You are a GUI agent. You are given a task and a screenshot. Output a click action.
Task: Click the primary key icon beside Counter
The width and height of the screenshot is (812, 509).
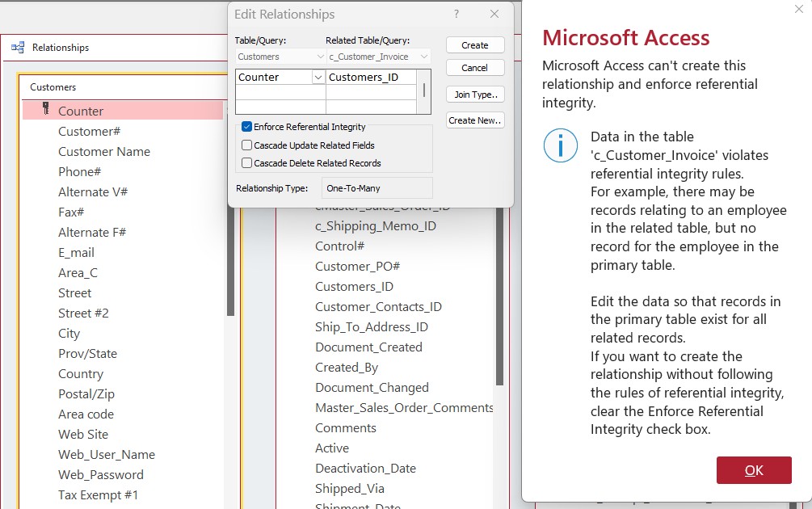coord(46,109)
